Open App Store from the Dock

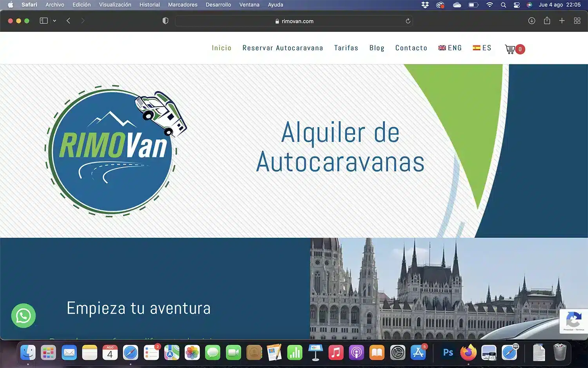point(418,353)
